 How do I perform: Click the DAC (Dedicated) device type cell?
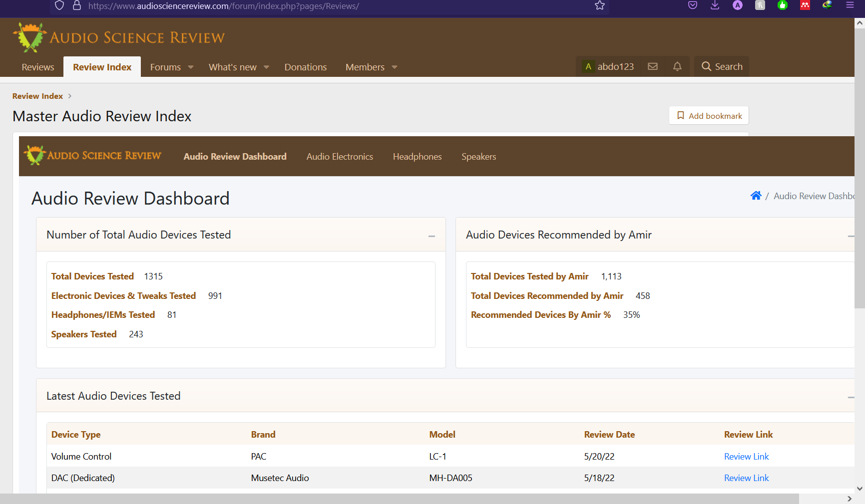pos(83,478)
